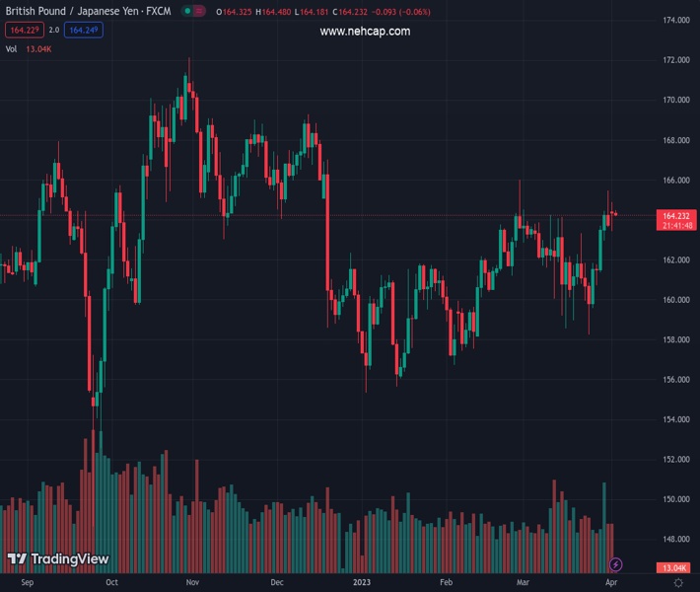Click the purple lightning bolt icon
Viewport: 700px width, 592px height.
[x=615, y=564]
